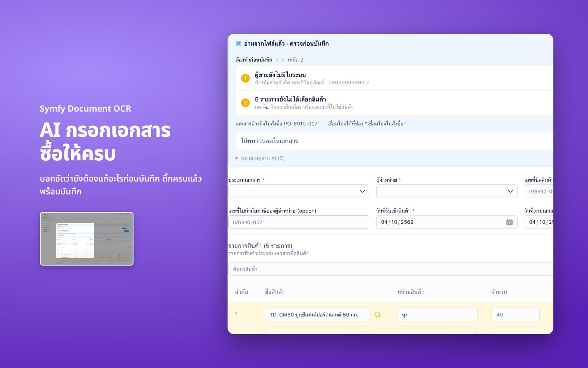Click the เลขที่บิลสินค้า field
The height and width of the screenshot is (368, 588).
pos(539,191)
